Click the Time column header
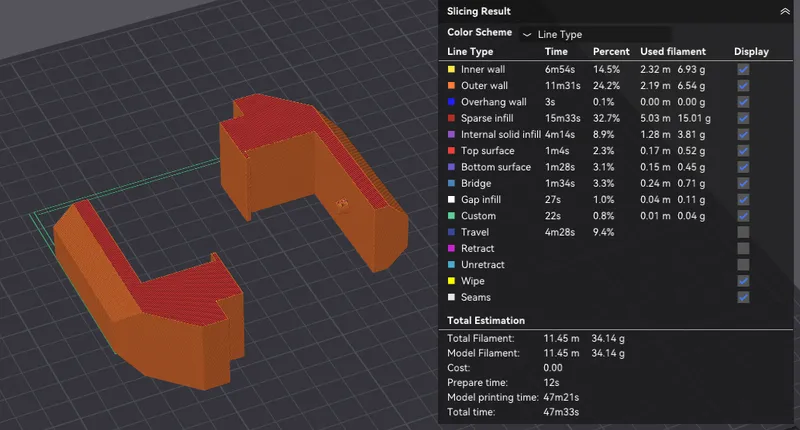The height and width of the screenshot is (430, 800). tap(556, 52)
